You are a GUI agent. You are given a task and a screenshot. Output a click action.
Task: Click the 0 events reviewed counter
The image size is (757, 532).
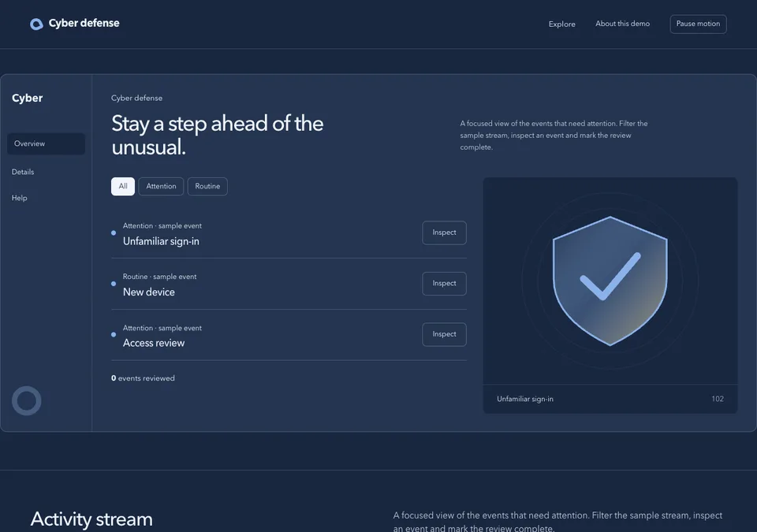(x=143, y=378)
